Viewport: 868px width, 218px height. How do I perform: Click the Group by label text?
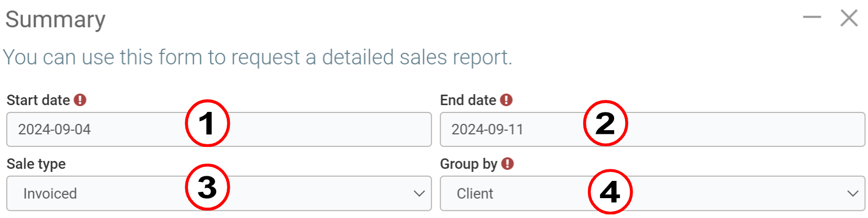469,164
